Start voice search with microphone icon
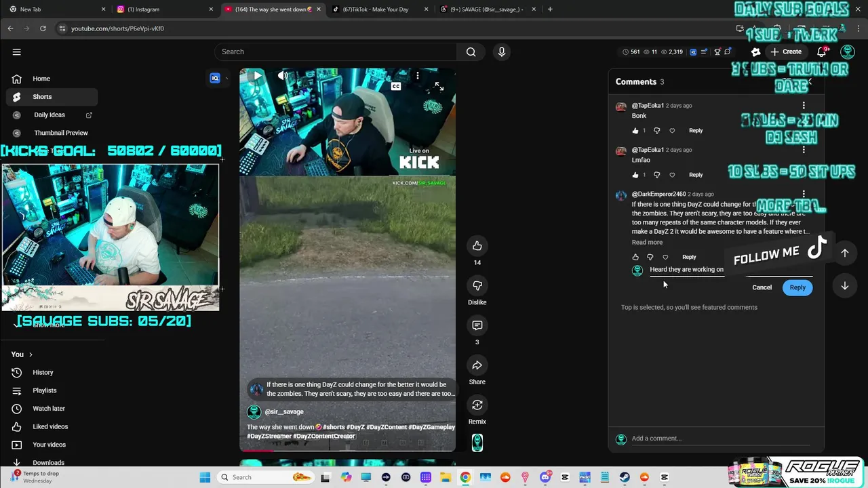Screen dimensions: 868x488 click(502, 52)
